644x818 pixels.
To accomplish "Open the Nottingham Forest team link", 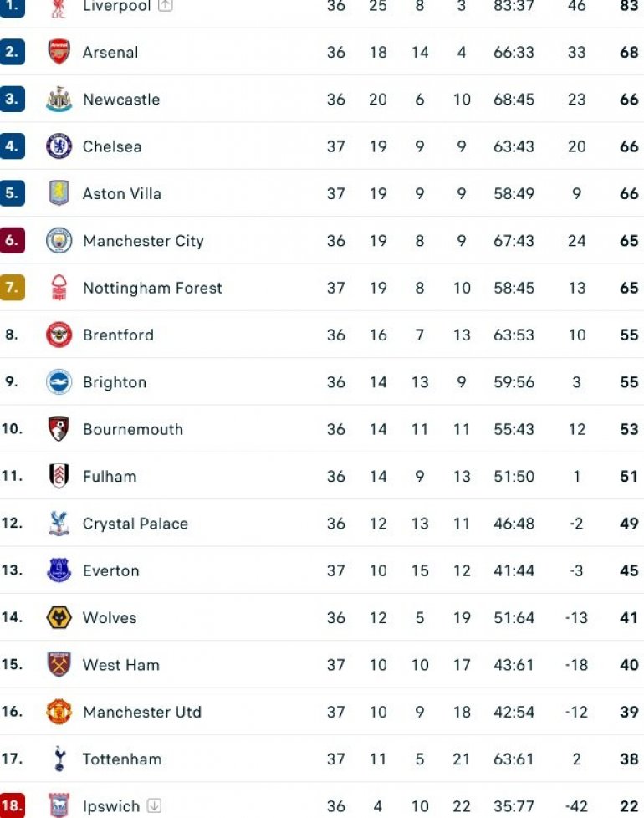I will point(152,289).
